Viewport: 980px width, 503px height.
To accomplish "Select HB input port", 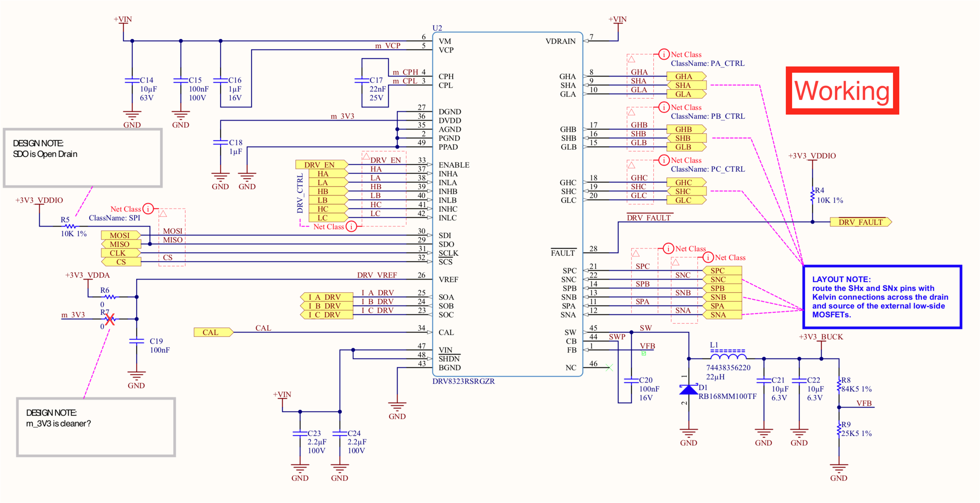I will coord(328,191).
